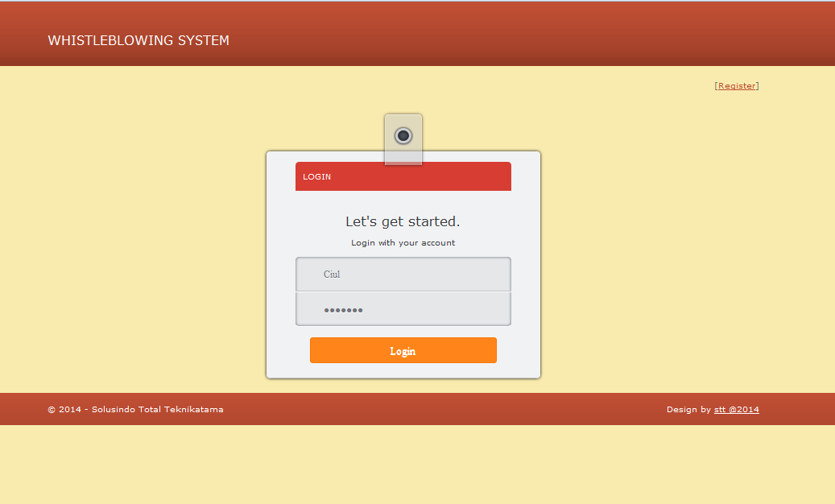Open the stt @2014 designer link

[737, 409]
